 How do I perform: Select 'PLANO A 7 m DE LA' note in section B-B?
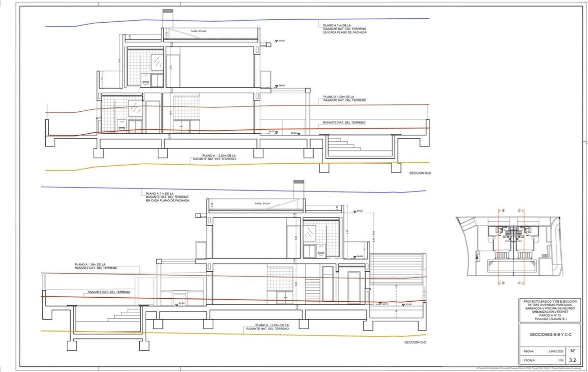337,25
